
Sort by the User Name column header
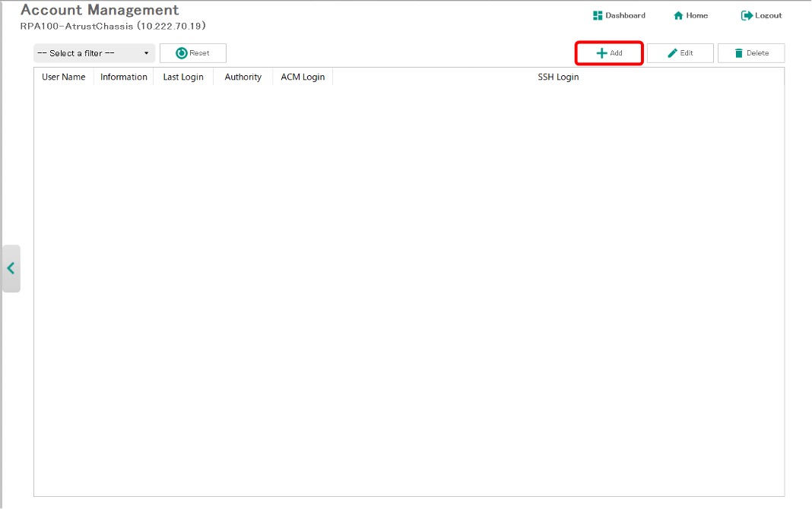click(64, 77)
